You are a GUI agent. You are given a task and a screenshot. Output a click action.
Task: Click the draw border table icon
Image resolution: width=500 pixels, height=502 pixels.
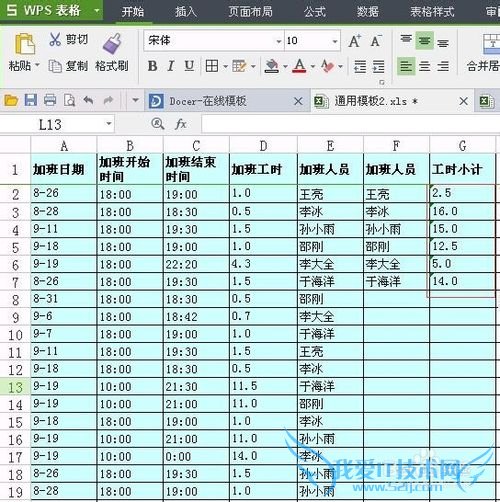pyautogui.click(x=239, y=66)
